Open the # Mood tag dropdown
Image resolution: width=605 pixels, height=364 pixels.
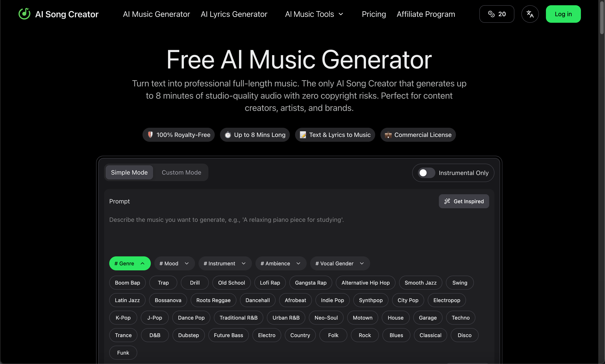[174, 263]
